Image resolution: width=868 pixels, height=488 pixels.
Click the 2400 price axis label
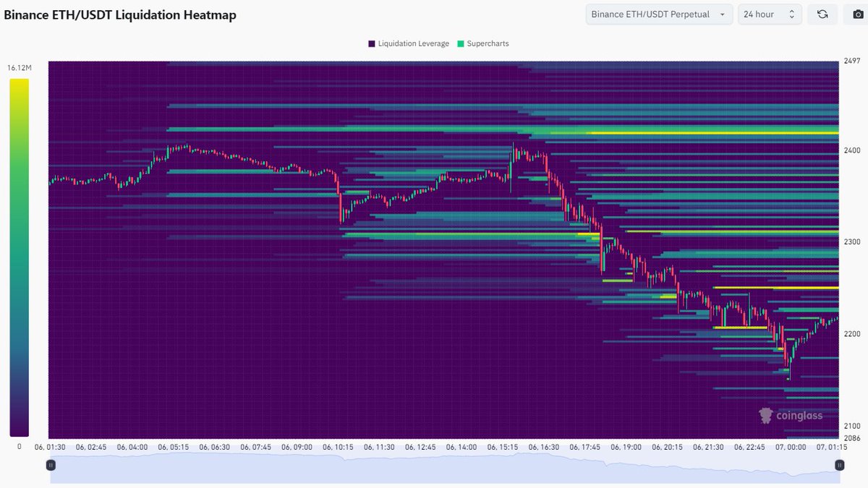coord(853,150)
